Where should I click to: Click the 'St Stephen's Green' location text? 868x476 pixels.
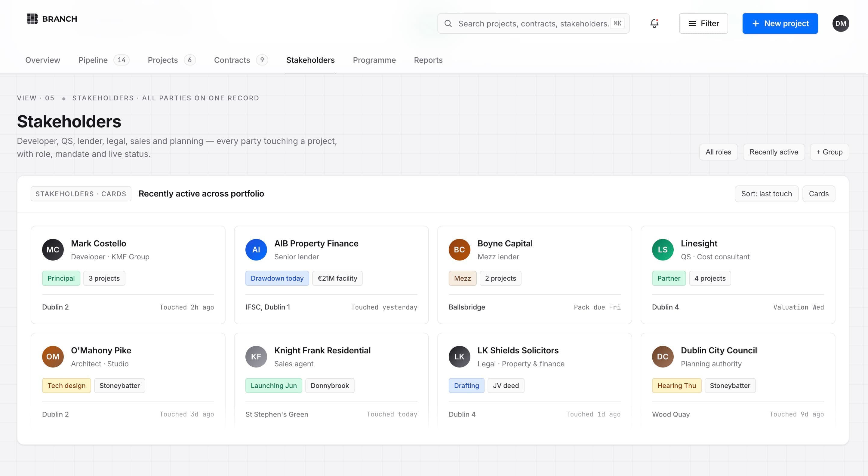tap(277, 414)
